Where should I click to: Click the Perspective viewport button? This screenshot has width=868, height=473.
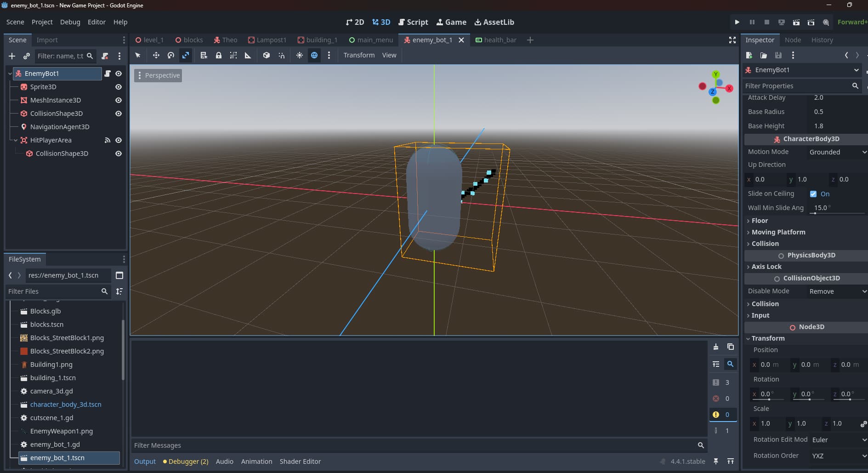pos(158,75)
